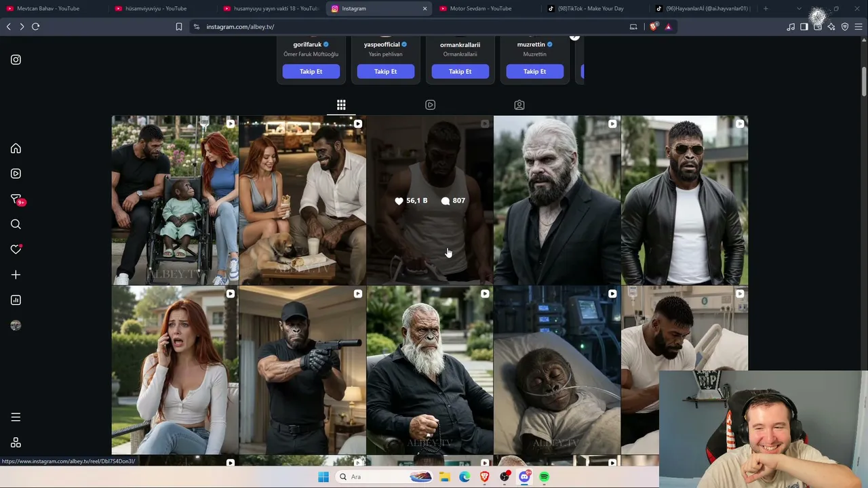Open the More hamburger menu in sidebar

pyautogui.click(x=16, y=418)
